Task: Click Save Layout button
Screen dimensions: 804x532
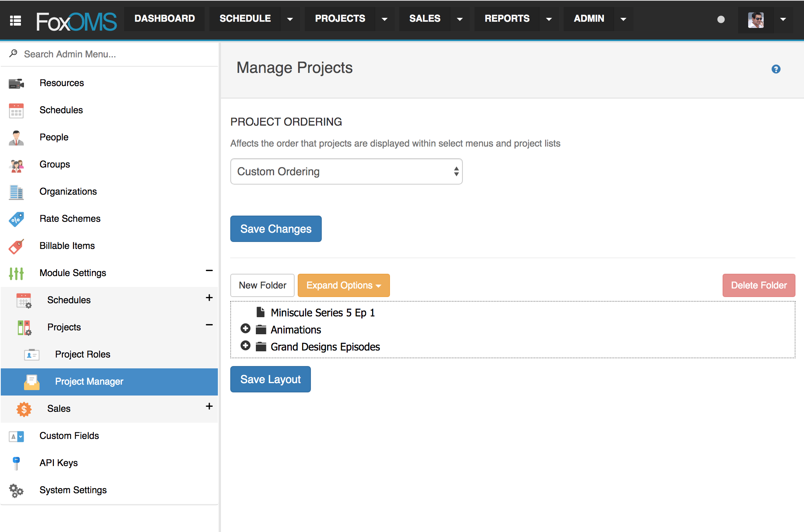Action: 270,379
